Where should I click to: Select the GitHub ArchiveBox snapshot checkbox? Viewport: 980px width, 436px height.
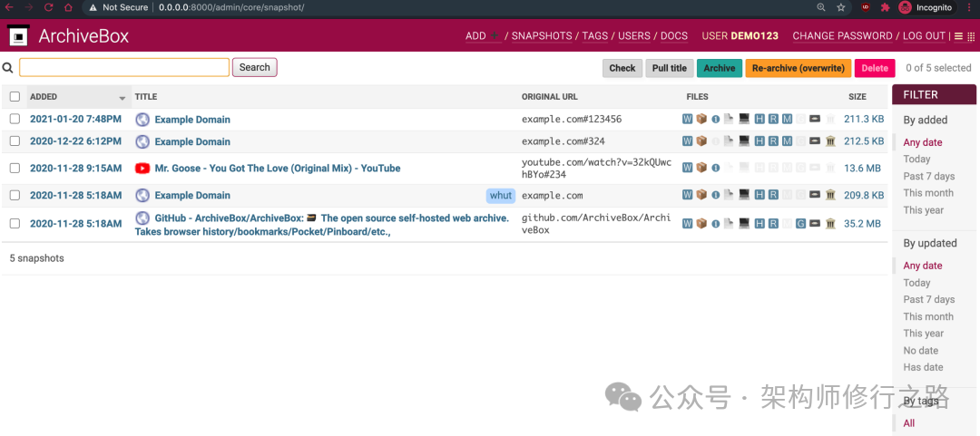(x=15, y=224)
